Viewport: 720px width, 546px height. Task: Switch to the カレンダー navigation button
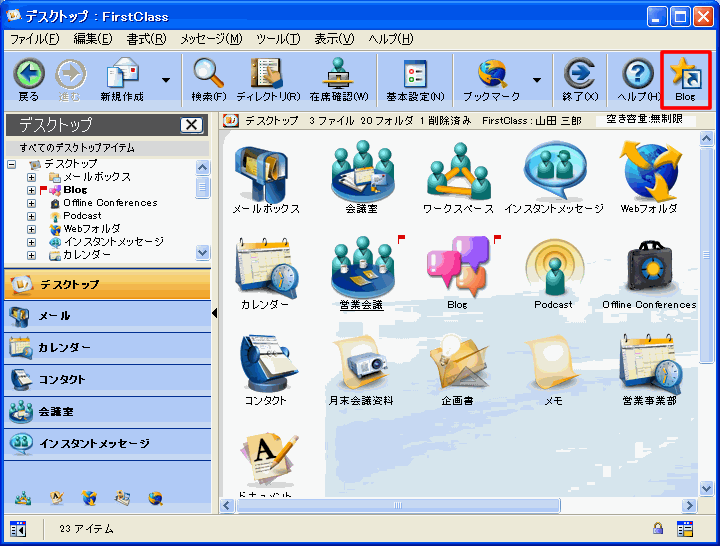click(x=106, y=347)
